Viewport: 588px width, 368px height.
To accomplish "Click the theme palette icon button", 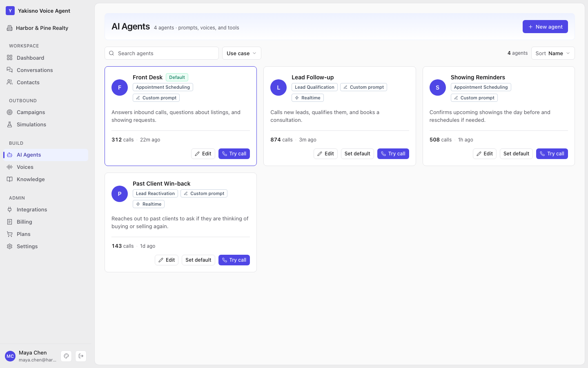I will (x=66, y=356).
